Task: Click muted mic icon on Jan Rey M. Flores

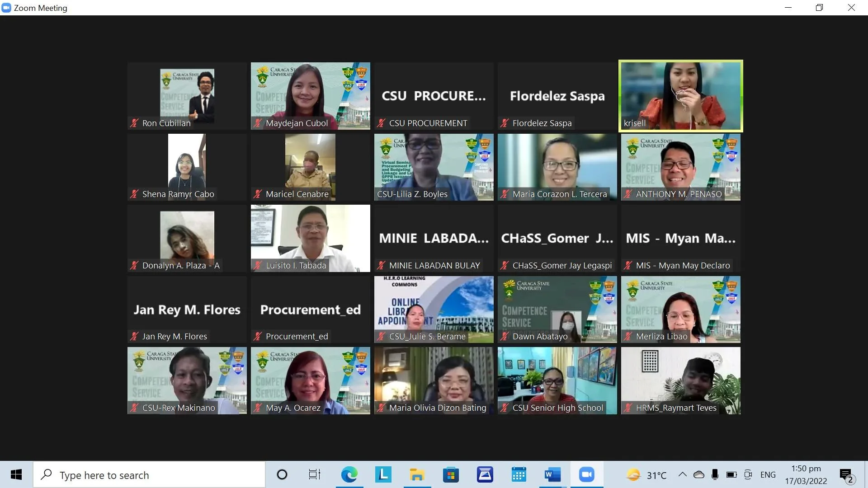Action: coord(134,336)
